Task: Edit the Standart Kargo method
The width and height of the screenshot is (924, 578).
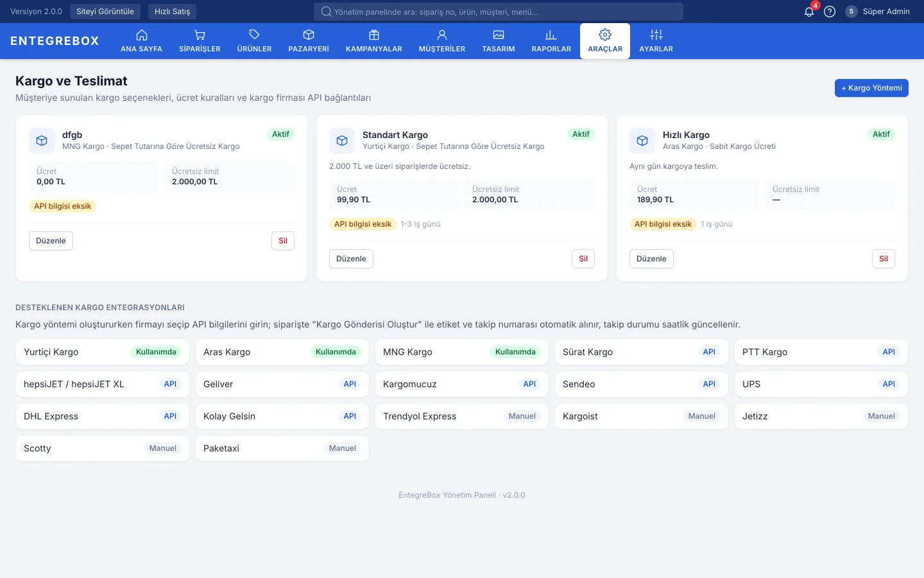Action: point(351,259)
